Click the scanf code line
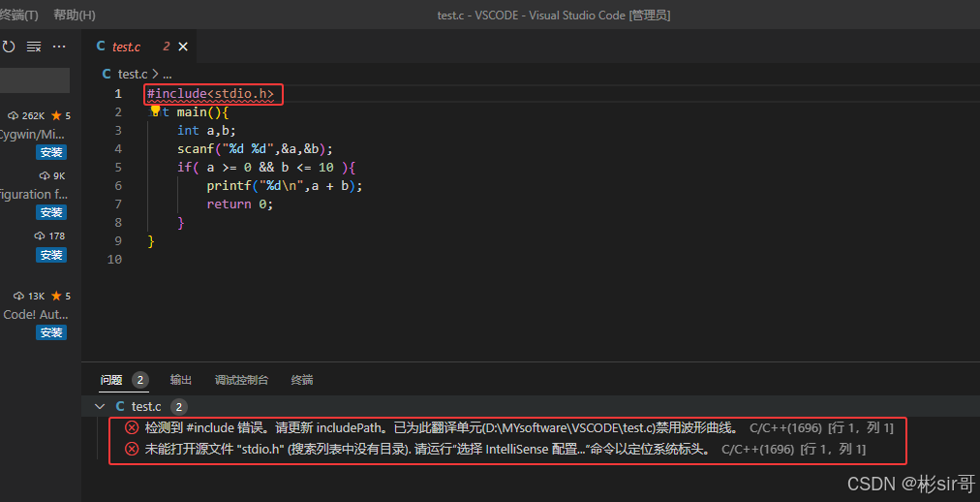The height and width of the screenshot is (502, 980). click(255, 149)
